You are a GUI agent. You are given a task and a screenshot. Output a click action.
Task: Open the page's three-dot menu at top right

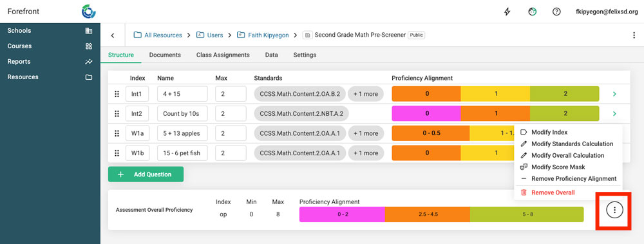click(x=634, y=35)
